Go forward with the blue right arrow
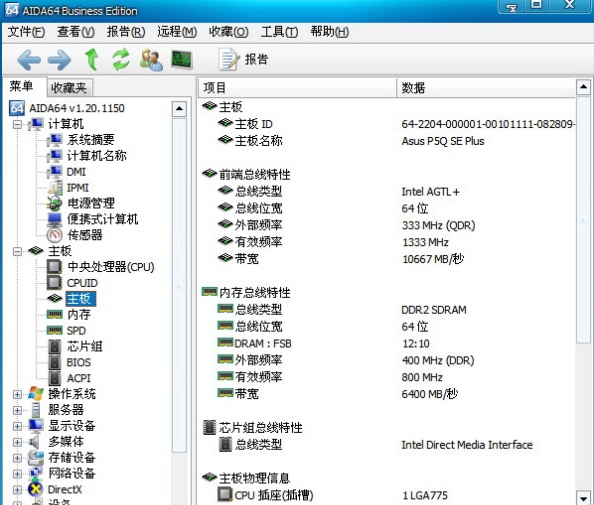The width and height of the screenshot is (594, 505). (x=59, y=60)
